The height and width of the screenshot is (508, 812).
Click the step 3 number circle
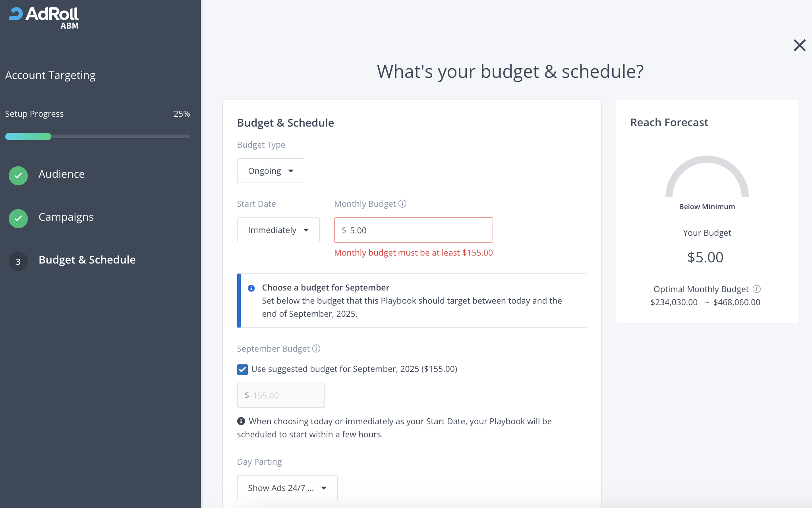click(x=18, y=262)
